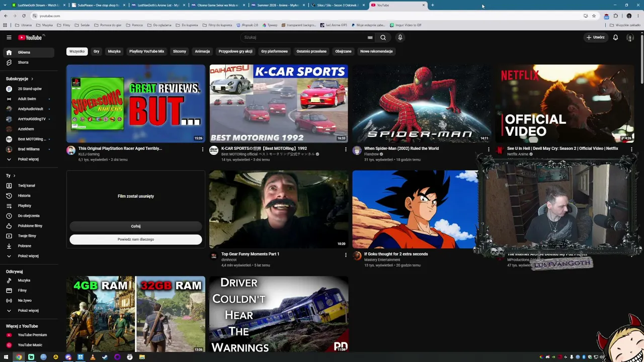Select the Nowe rekomendacje chip
Viewport: 644px width, 362px height.
(x=376, y=51)
